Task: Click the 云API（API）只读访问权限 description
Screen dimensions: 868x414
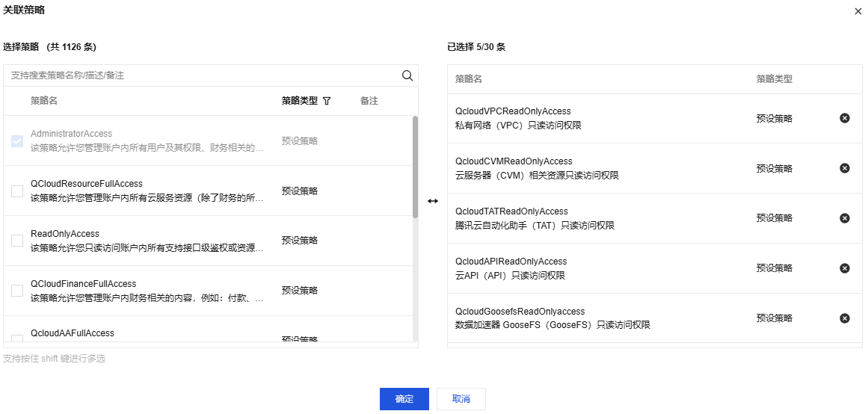Action: (511, 275)
